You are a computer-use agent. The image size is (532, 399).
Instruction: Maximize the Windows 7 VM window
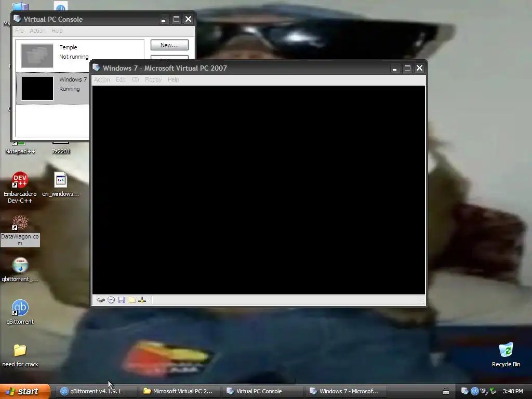tap(407, 68)
